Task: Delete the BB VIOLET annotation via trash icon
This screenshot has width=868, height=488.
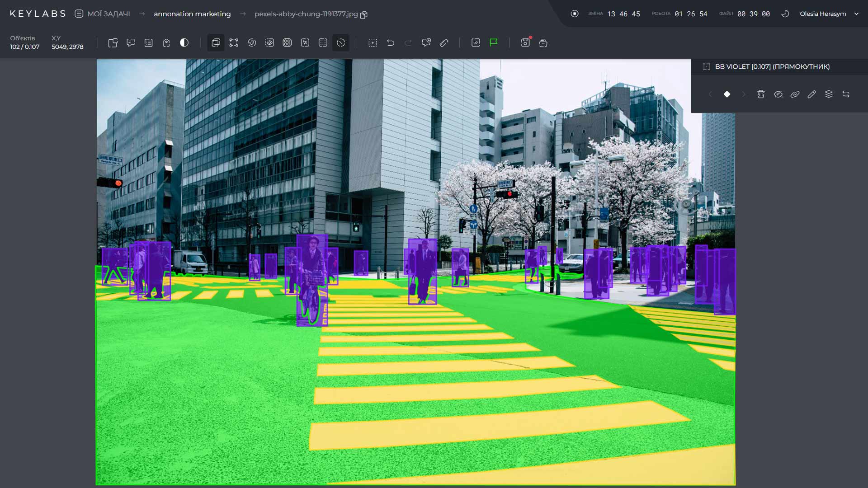Action: pyautogui.click(x=761, y=95)
